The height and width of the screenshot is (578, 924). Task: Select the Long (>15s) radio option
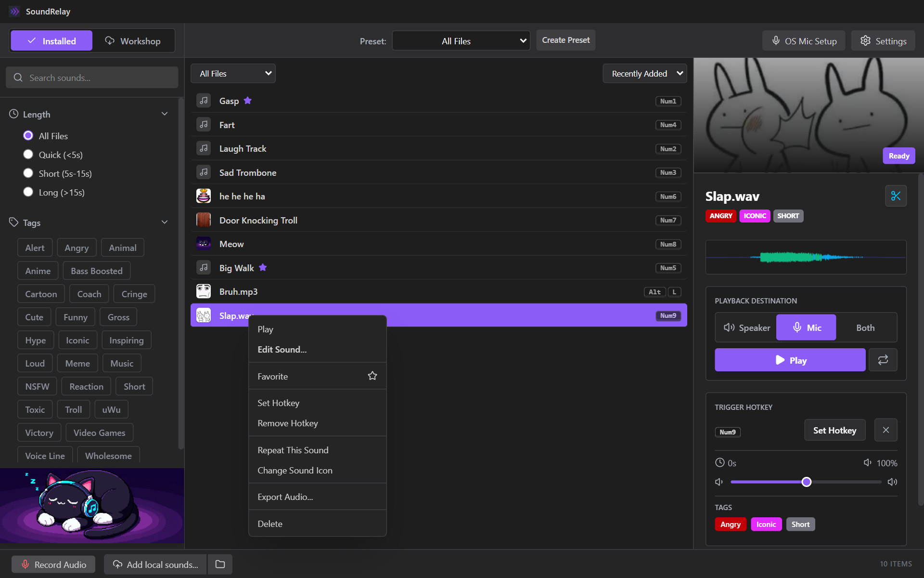[28, 192]
